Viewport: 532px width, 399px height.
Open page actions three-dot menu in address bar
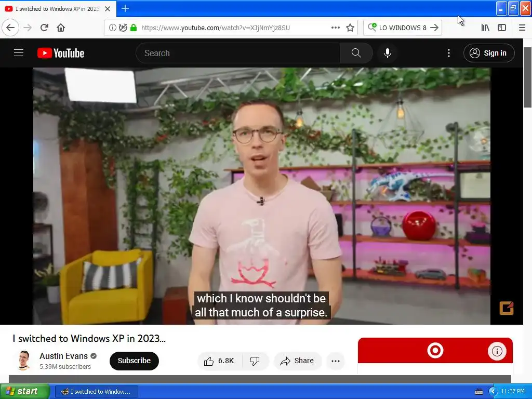coord(335,28)
